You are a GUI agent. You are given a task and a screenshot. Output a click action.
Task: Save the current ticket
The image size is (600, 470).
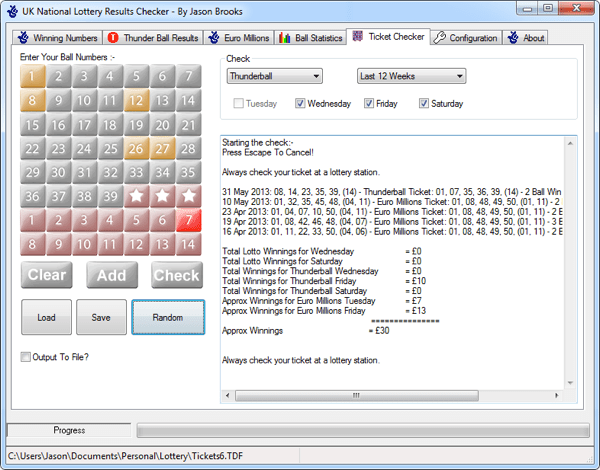click(101, 317)
